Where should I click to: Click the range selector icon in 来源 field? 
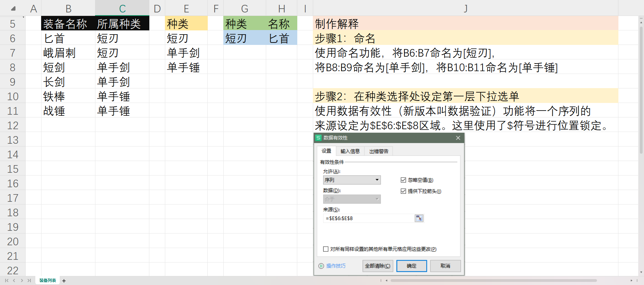pos(419,218)
